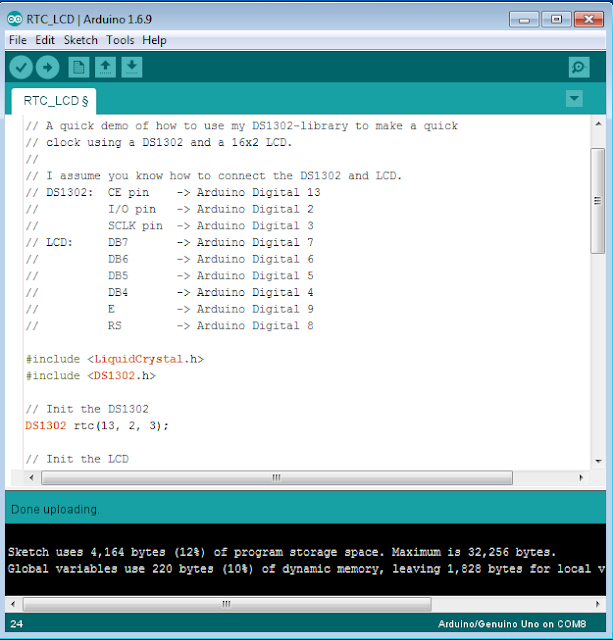Click the 'SCLK pin' comment line

(x=169, y=226)
